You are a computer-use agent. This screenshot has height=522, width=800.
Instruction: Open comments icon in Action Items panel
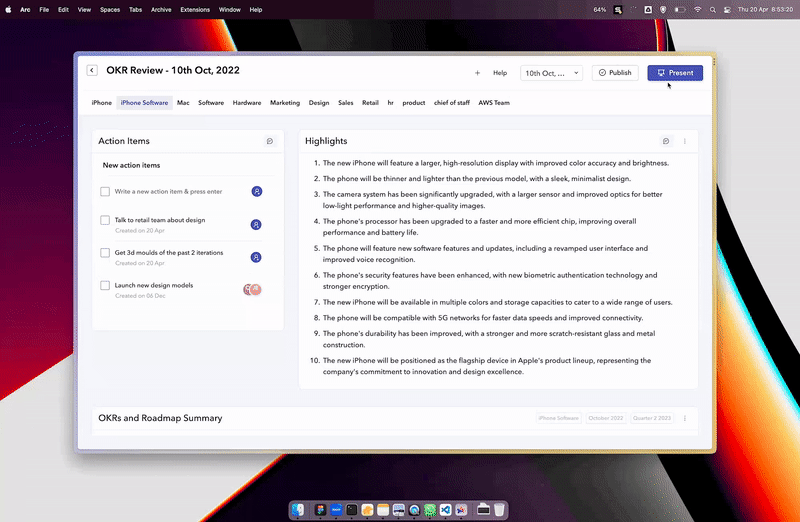click(x=270, y=141)
